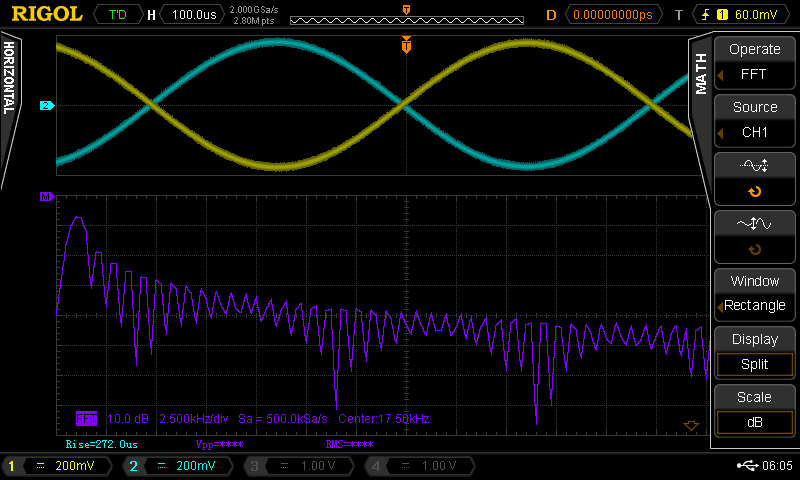800x480 pixels.
Task: Click the orange D delay label
Action: click(551, 15)
